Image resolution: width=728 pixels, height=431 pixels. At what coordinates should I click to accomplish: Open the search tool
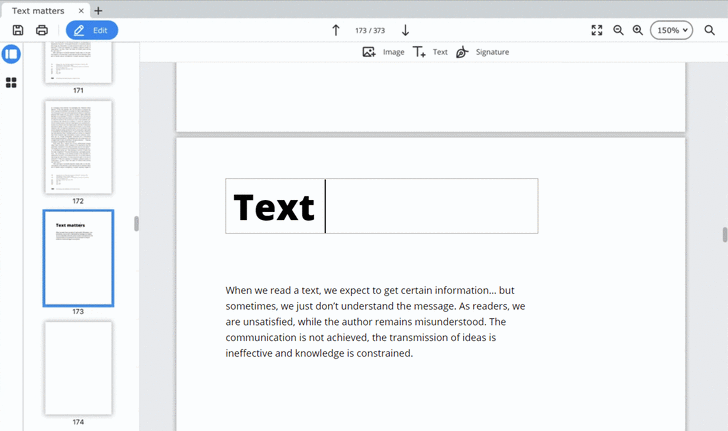coord(709,30)
